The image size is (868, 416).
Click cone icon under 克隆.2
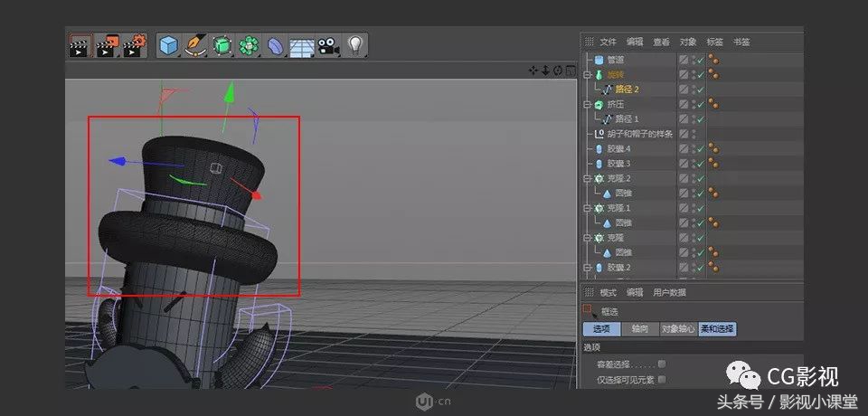pyautogui.click(x=608, y=194)
